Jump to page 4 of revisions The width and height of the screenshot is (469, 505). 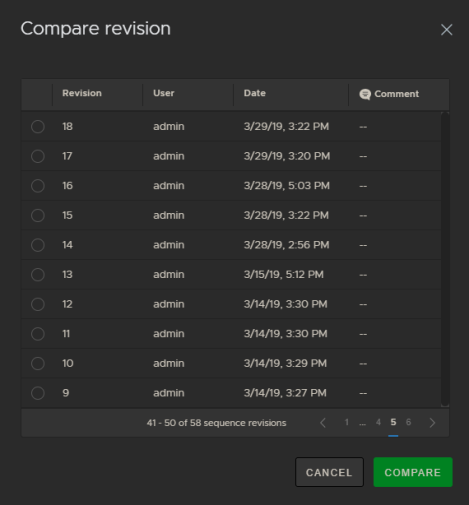378,422
